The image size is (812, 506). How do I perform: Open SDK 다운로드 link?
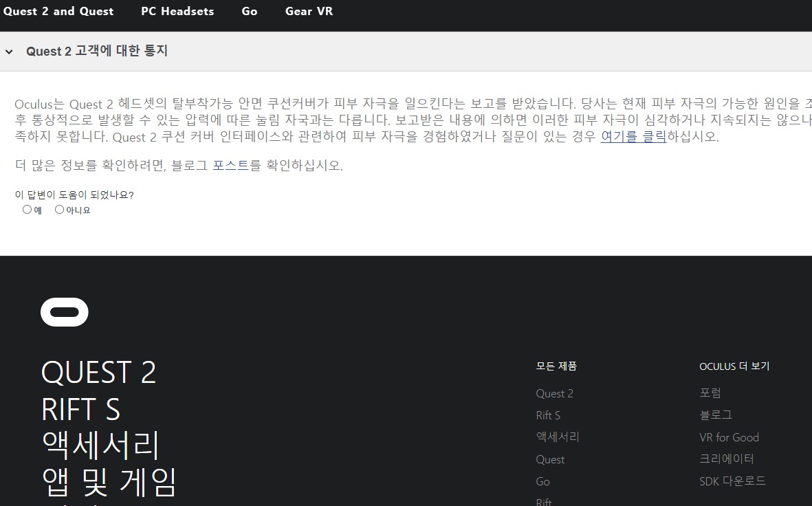click(732, 481)
